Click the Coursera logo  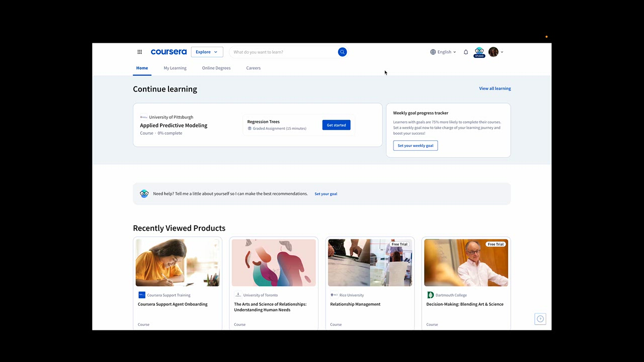pyautogui.click(x=169, y=52)
